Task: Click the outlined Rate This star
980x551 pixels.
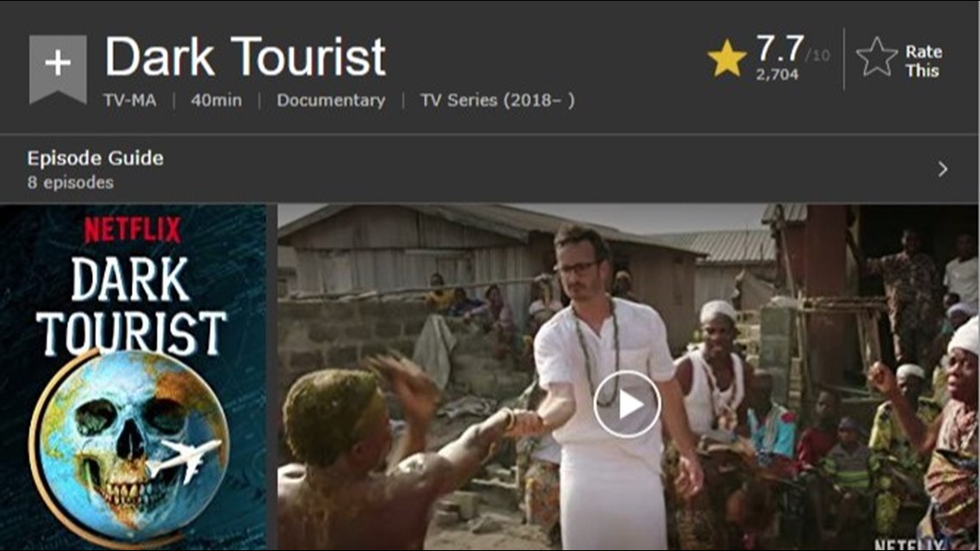Action: click(x=876, y=58)
